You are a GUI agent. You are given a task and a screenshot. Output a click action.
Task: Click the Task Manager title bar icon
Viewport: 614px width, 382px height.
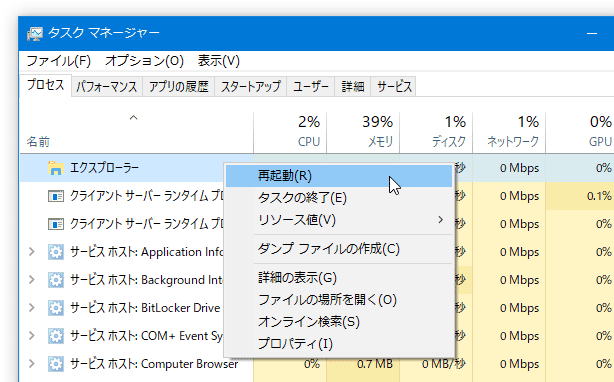[x=34, y=34]
